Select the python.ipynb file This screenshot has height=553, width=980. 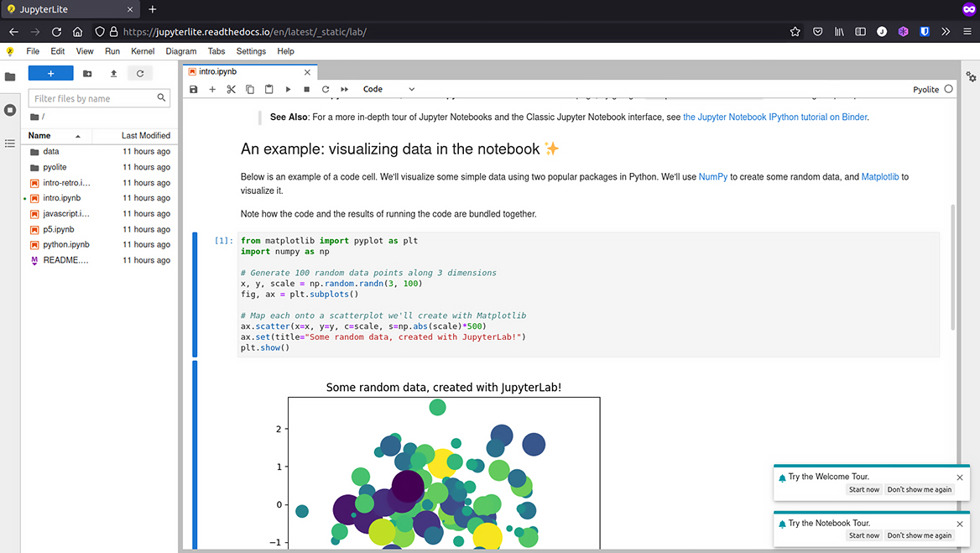pos(99,244)
